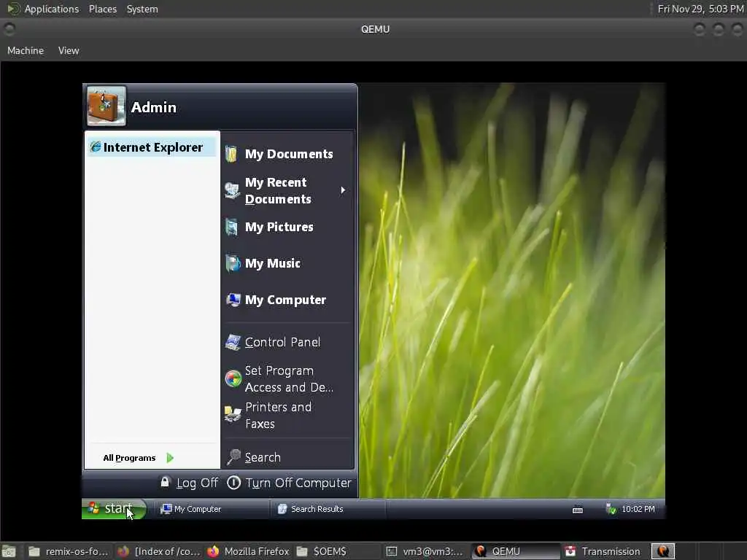
Task: Click the Turn Off Computer power icon
Action: tap(233, 483)
